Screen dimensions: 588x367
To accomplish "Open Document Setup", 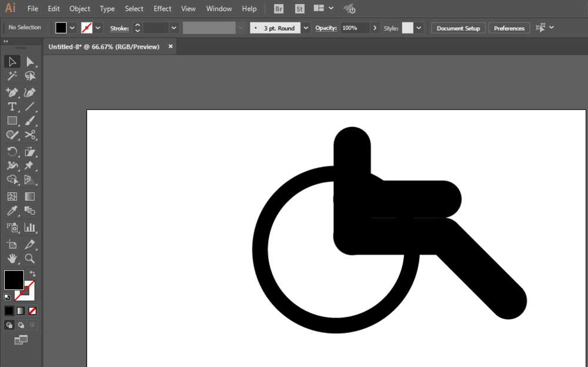I will click(x=458, y=28).
